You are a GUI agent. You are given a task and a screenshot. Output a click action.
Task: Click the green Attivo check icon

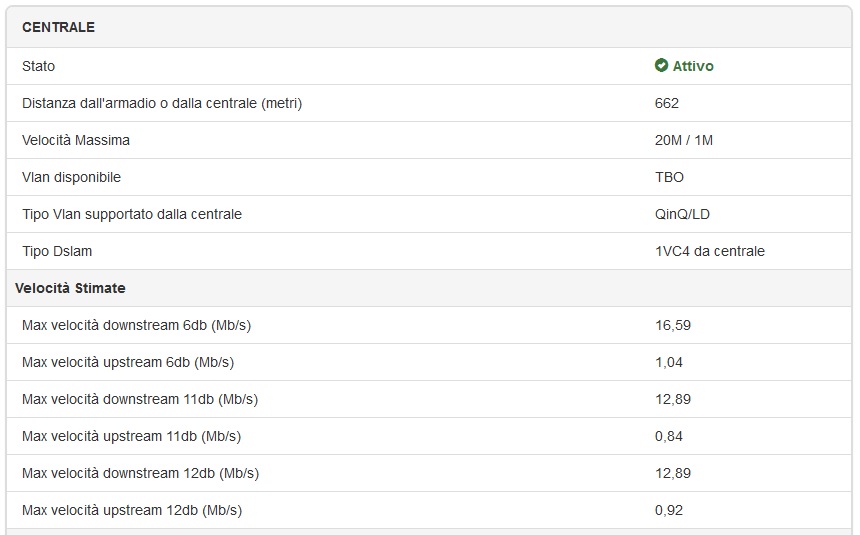tap(661, 66)
